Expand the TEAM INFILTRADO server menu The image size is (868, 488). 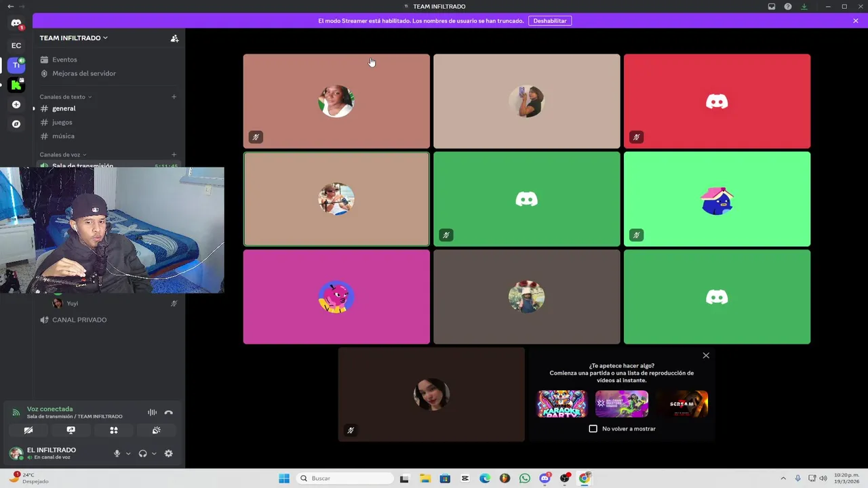(73, 38)
